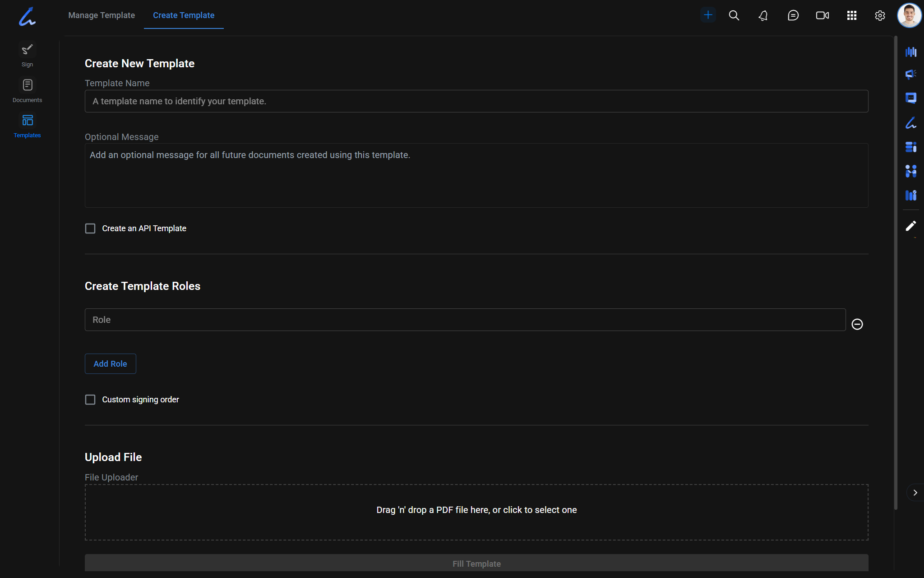Open the Documents sidebar icon
The width and height of the screenshot is (924, 578).
pyautogui.click(x=27, y=90)
